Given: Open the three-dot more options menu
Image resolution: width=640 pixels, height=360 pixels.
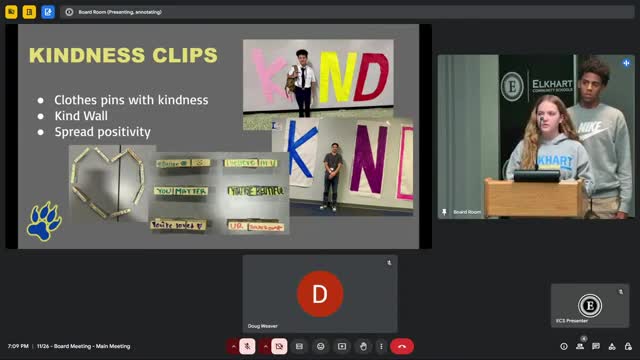Looking at the screenshot, I should (381, 347).
